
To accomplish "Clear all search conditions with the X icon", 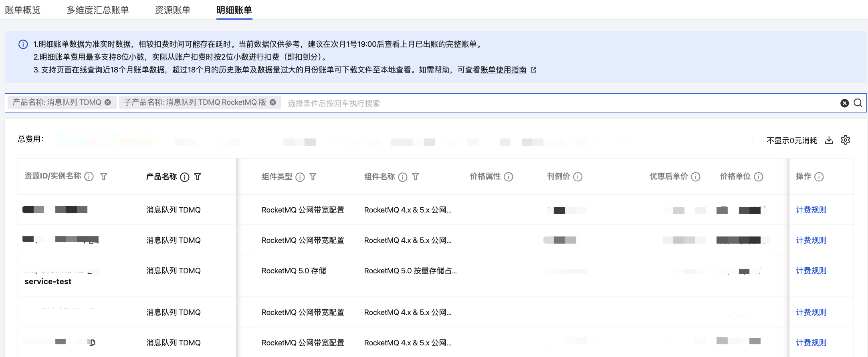I will (844, 103).
